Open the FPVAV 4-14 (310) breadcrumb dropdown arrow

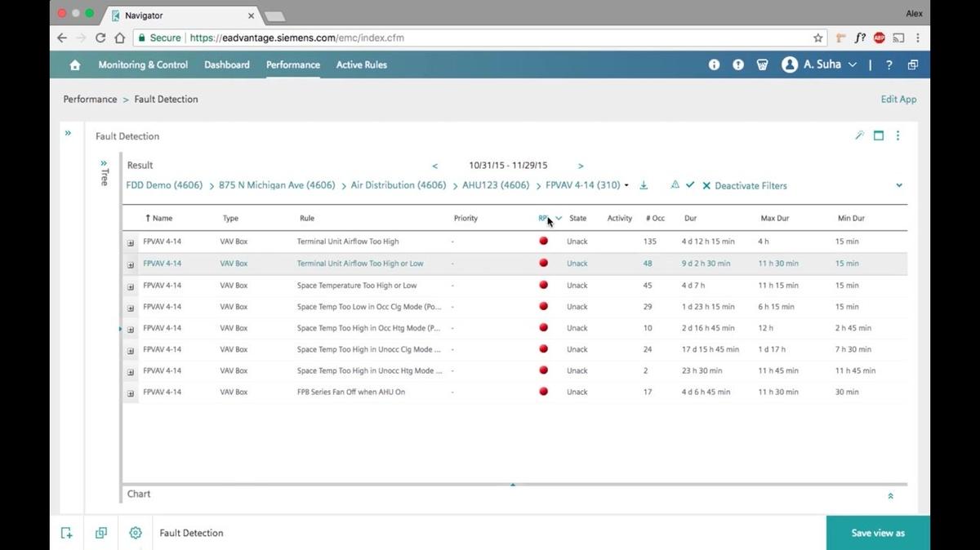626,186
